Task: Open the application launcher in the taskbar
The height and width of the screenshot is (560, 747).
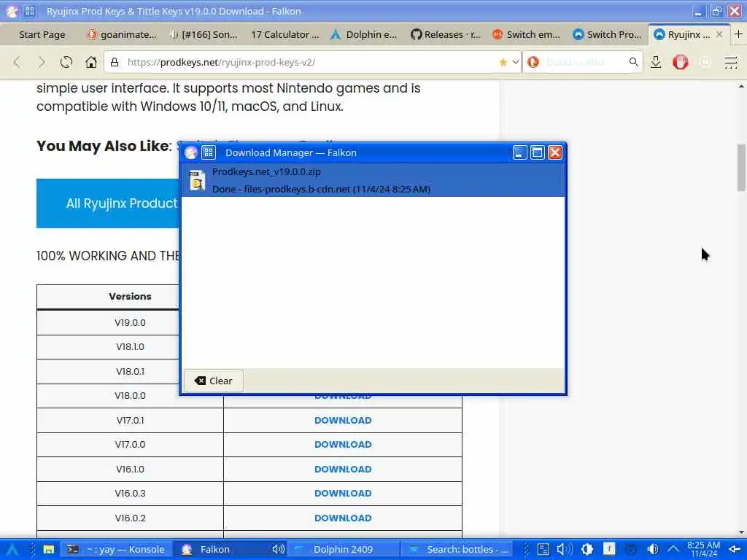Action: [12, 550]
